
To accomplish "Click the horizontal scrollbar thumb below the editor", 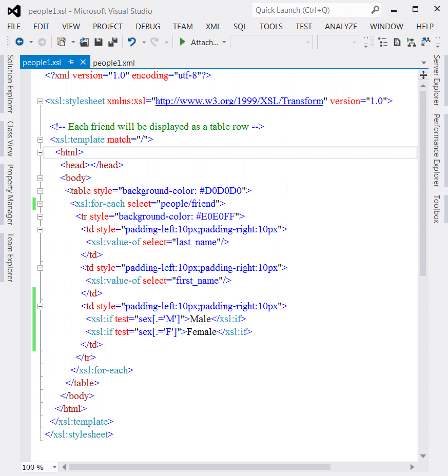I will pyautogui.click(x=200, y=467).
